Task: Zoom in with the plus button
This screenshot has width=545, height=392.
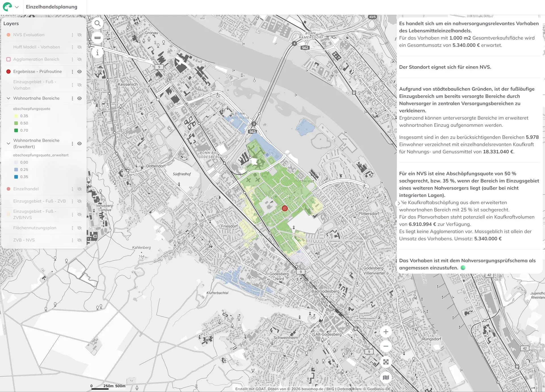Action: [386, 332]
